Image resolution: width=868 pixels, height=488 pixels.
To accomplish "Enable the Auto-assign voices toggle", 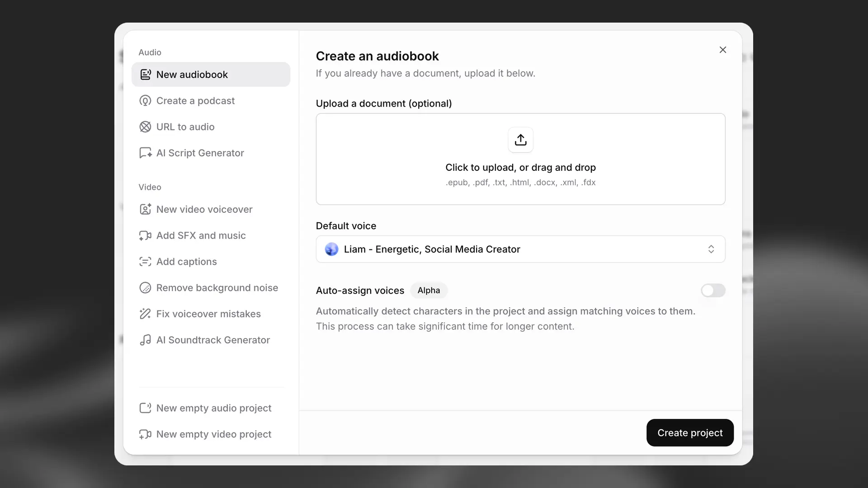I will [713, 291].
